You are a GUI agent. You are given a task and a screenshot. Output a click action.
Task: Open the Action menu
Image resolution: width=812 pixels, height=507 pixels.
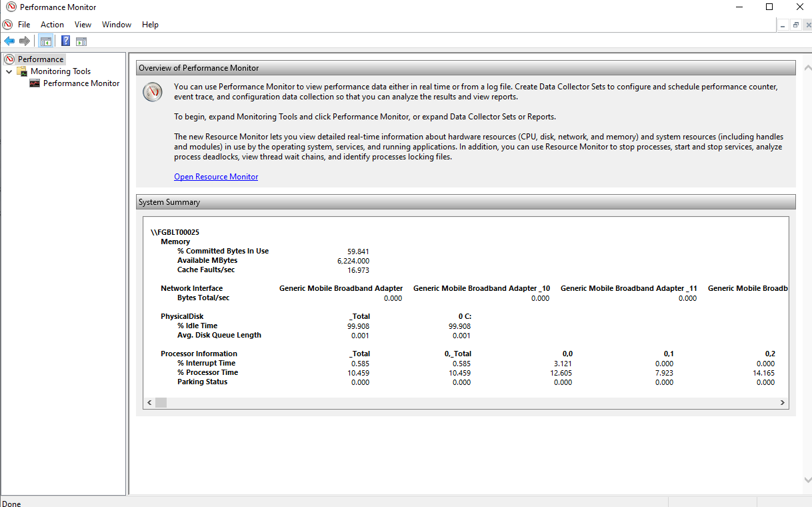(x=52, y=25)
